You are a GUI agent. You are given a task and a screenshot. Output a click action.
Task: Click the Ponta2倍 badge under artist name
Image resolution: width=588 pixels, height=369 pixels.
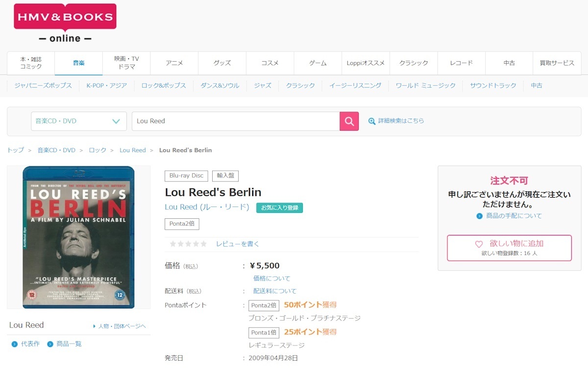(182, 224)
